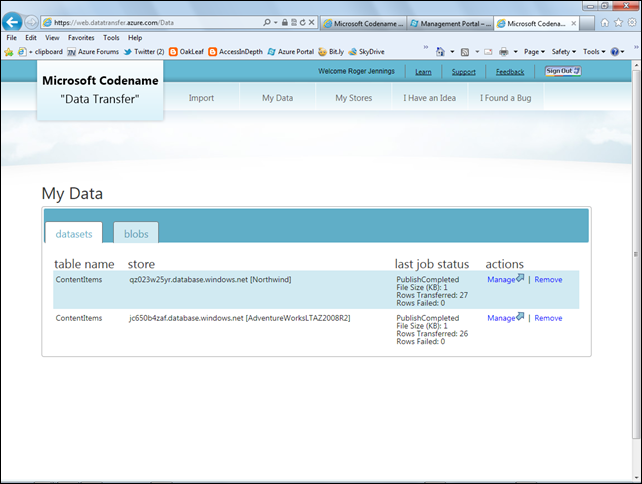Switch to the Management Portal browser tab

click(450, 24)
